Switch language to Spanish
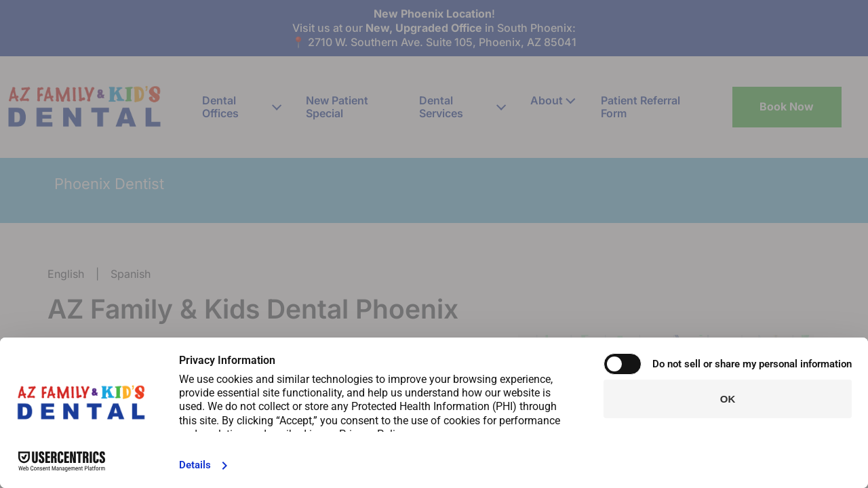 pyautogui.click(x=130, y=274)
